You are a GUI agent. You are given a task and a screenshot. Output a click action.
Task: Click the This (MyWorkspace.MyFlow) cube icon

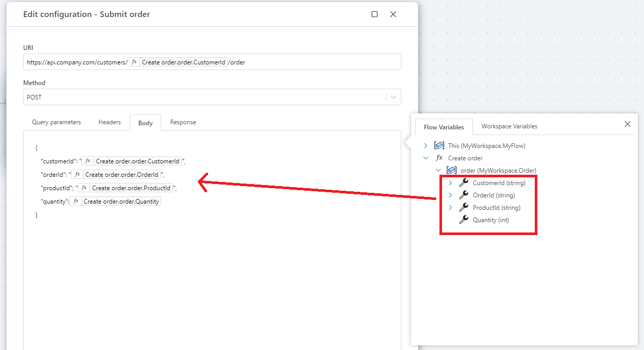point(439,146)
